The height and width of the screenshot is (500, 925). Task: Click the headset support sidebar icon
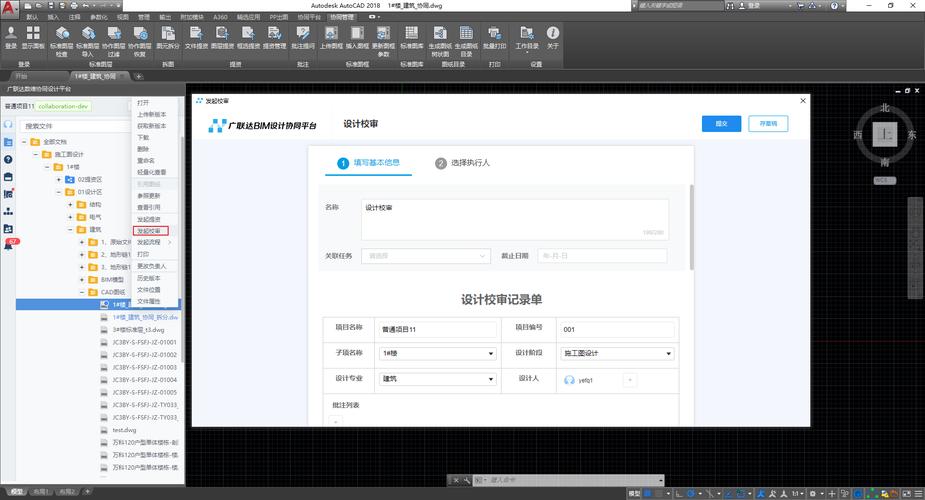pyautogui.click(x=8, y=124)
